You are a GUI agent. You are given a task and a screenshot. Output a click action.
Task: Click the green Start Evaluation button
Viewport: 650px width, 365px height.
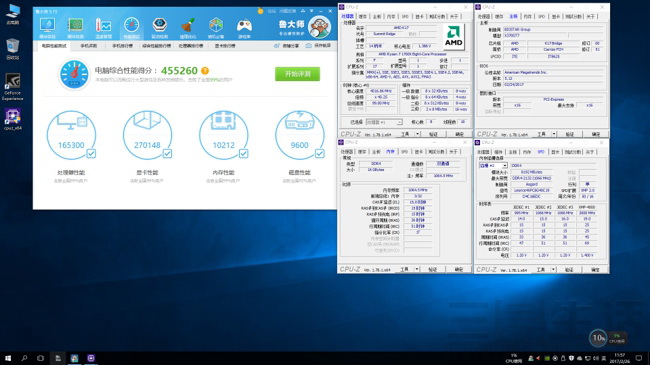(297, 74)
